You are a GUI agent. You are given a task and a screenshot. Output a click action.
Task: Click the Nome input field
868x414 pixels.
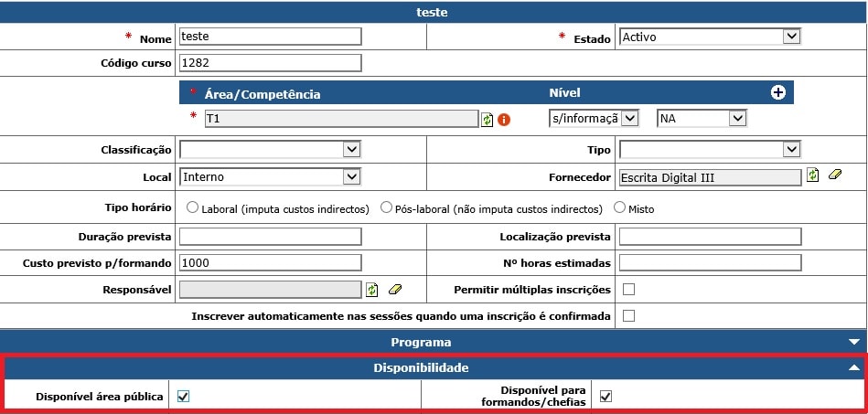270,37
